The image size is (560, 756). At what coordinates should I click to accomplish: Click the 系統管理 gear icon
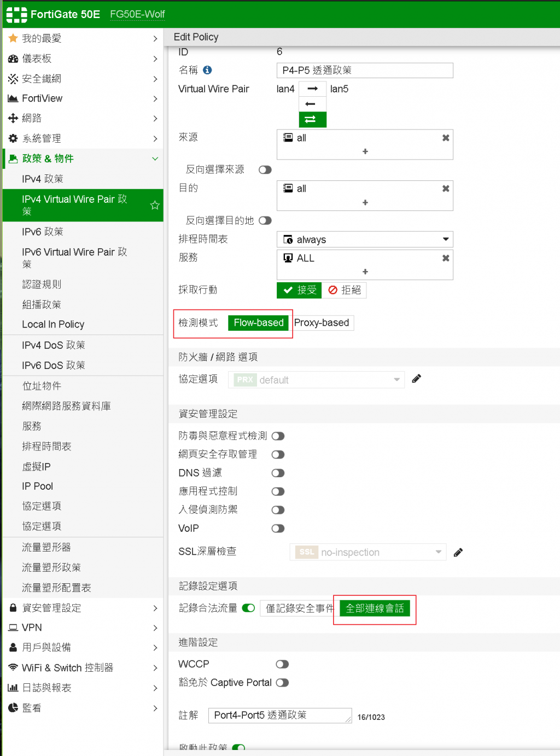(x=13, y=138)
